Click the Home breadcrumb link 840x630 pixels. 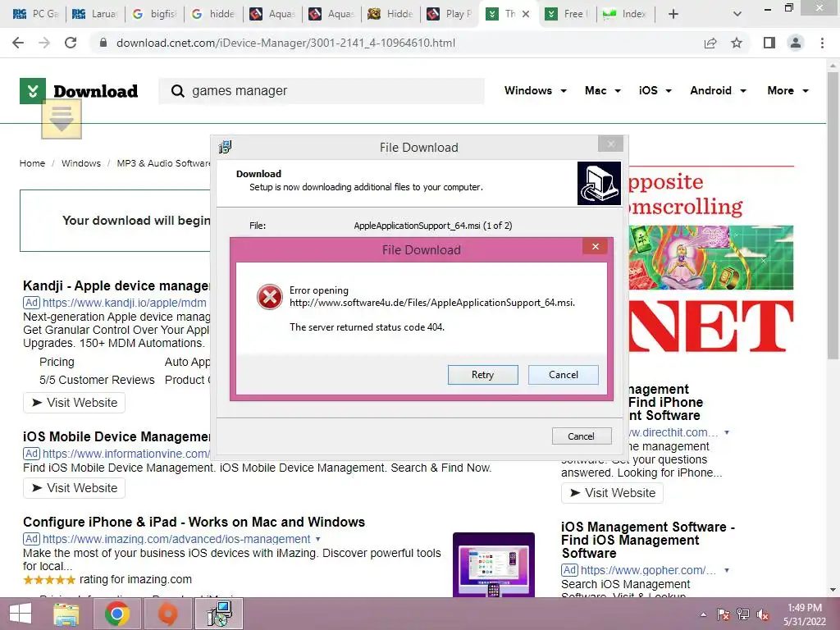[x=32, y=163]
